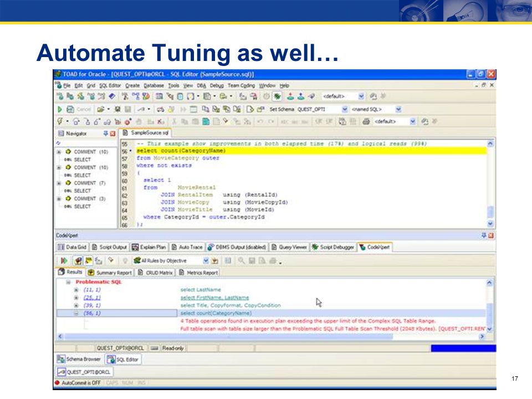Open the top toolbar <default> dropdown
The height and width of the screenshot is (399, 532).
tap(361, 96)
